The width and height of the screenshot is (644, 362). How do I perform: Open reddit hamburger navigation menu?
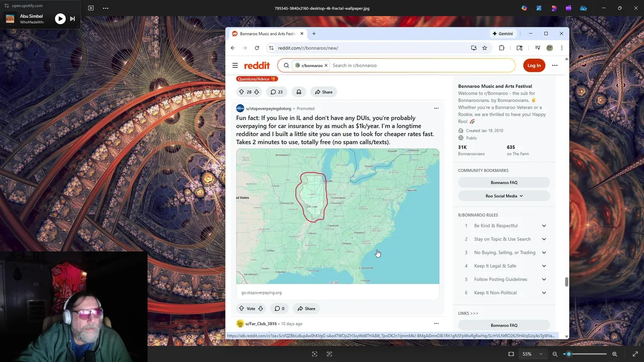click(235, 65)
